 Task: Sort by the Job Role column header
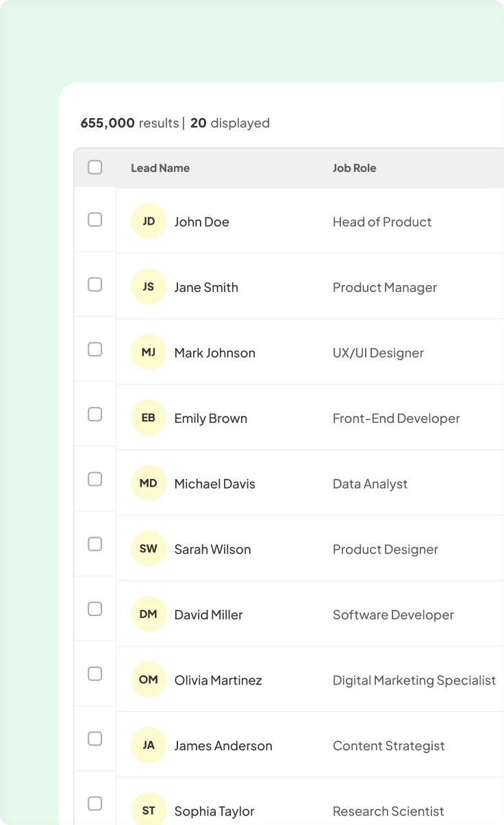pos(354,168)
